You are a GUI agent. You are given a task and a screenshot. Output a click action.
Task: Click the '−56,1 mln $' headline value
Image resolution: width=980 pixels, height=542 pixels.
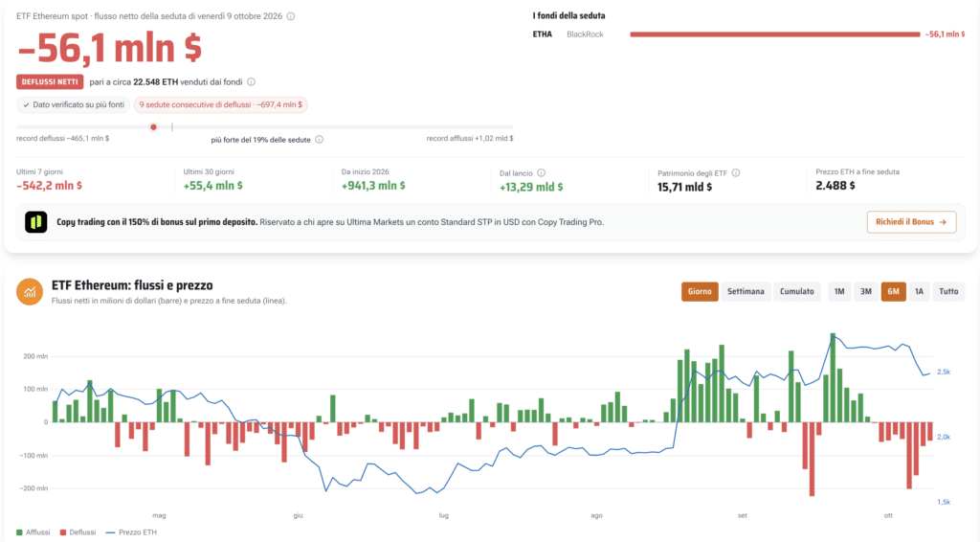click(110, 48)
